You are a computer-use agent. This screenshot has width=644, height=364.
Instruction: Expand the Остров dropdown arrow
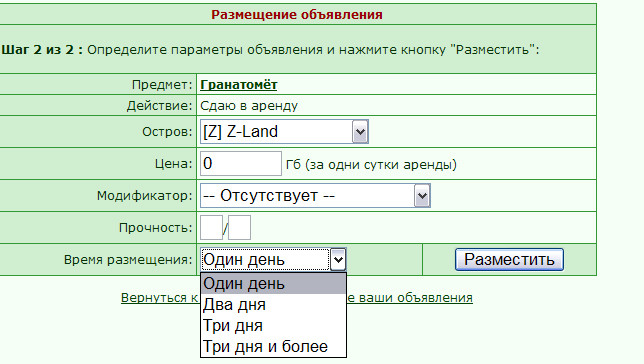pyautogui.click(x=360, y=132)
